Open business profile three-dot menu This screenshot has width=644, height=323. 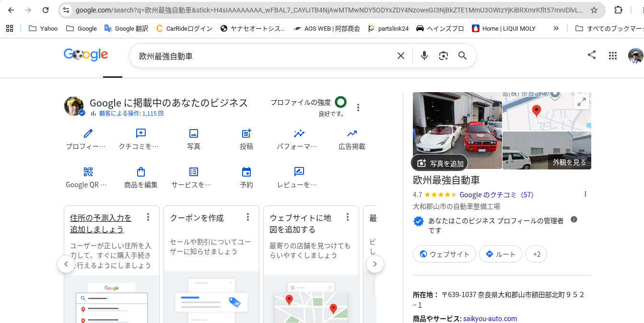point(358,108)
